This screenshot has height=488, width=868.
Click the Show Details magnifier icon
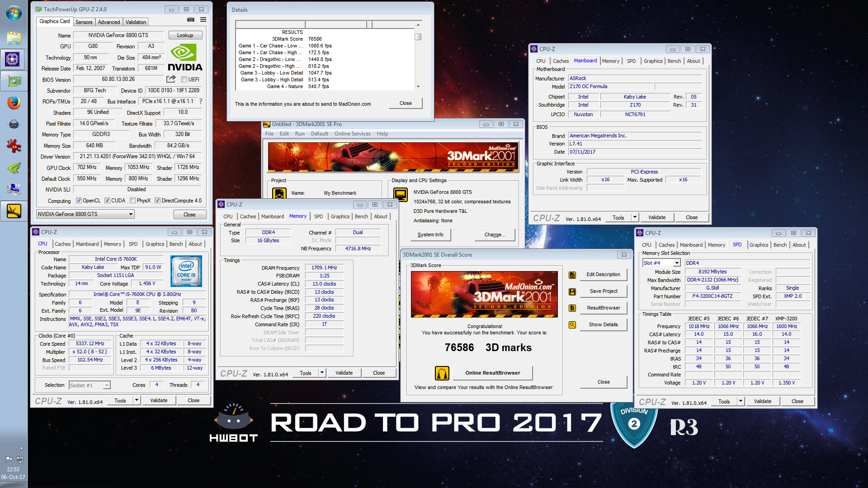pos(572,325)
